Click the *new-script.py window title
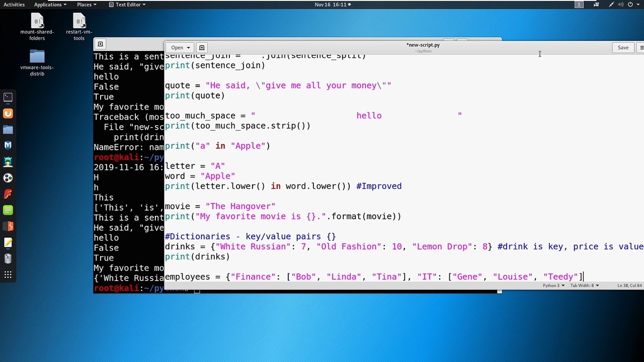The width and height of the screenshot is (644, 362). point(423,45)
